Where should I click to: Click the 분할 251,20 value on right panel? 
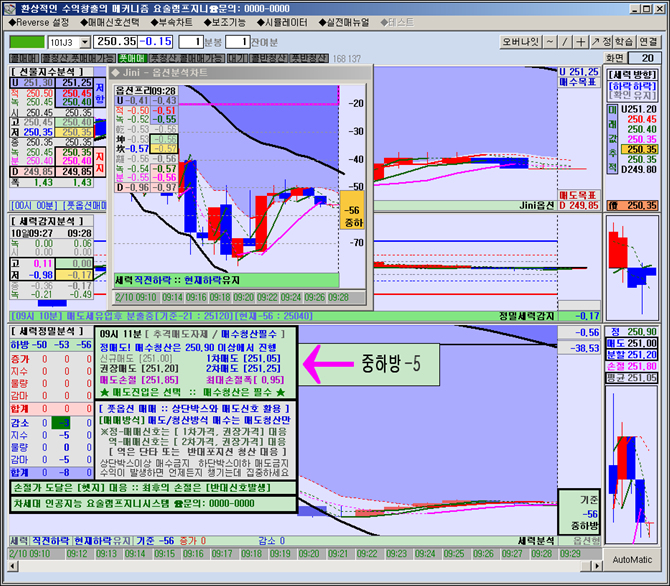pos(632,355)
